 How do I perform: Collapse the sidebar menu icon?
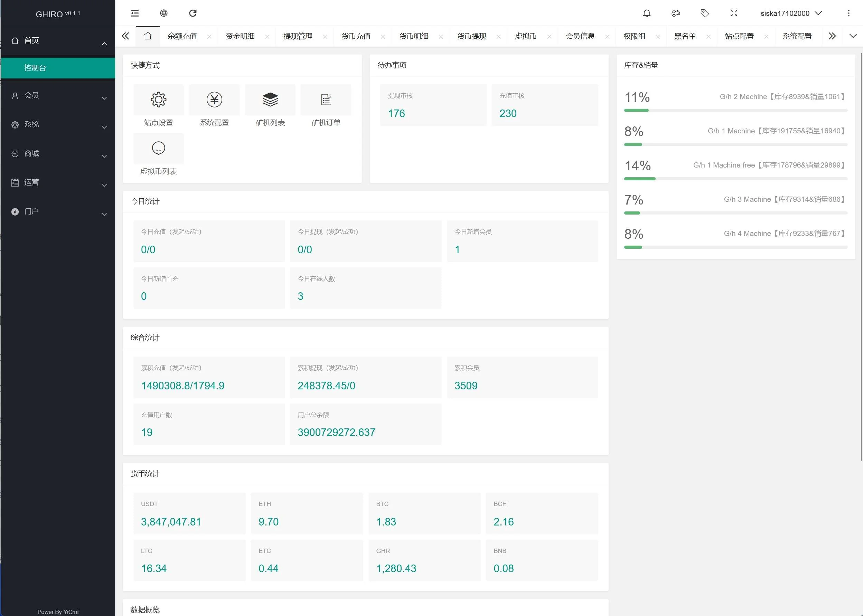coord(135,13)
